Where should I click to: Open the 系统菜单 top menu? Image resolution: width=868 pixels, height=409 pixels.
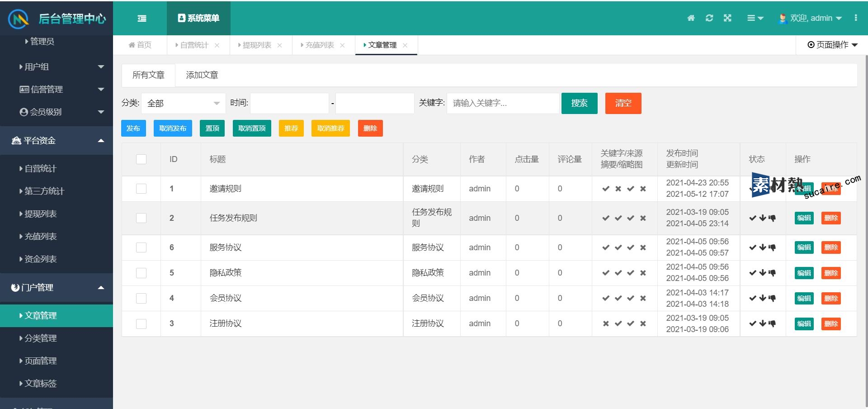click(x=198, y=18)
